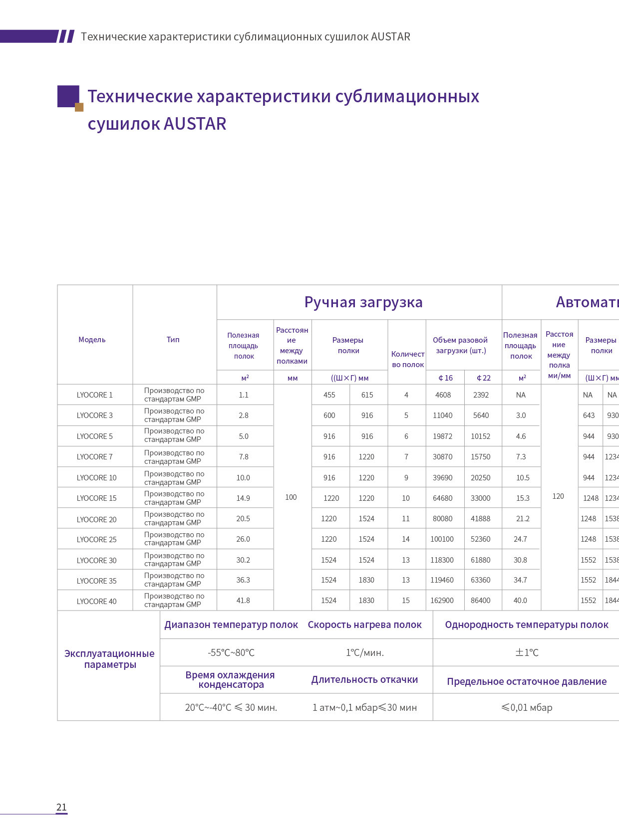The width and height of the screenshot is (619, 840).
Task: Click the load volume value '19872'
Action: point(443,436)
